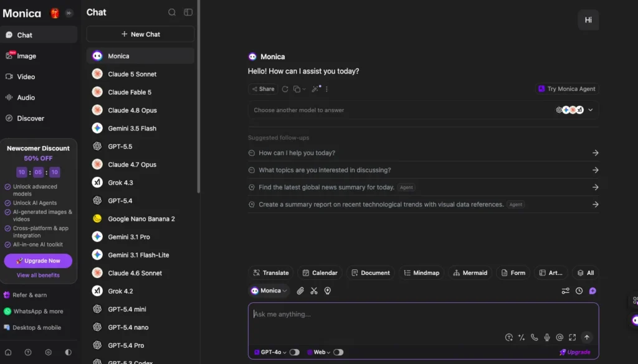Open the Monica bot selector dropdown
Viewport: 638px width, 364px height.
tap(269, 291)
